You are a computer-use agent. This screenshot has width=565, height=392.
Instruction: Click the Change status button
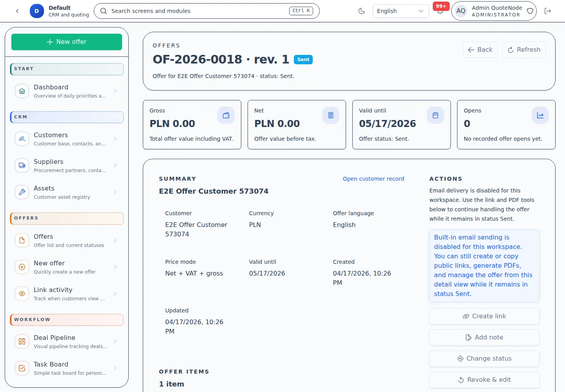pyautogui.click(x=484, y=359)
